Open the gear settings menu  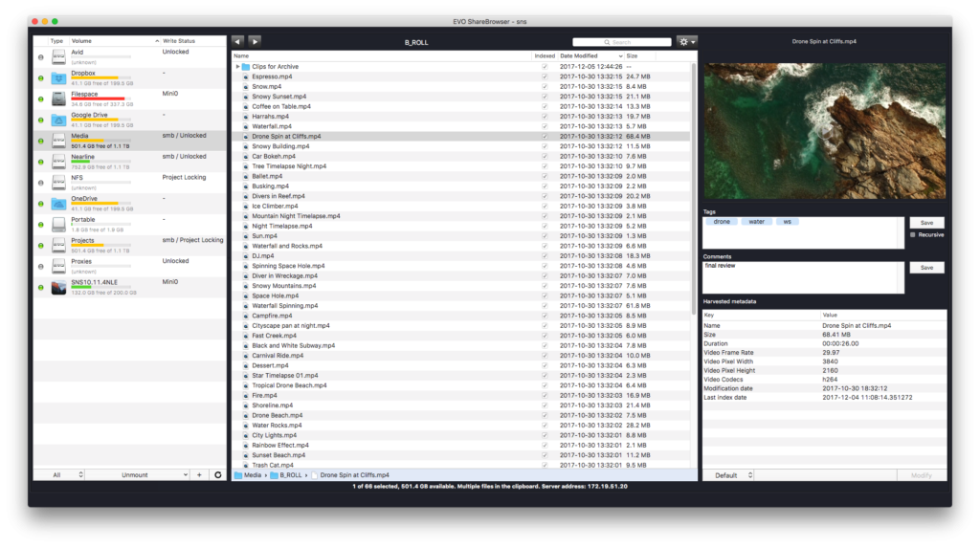point(686,42)
